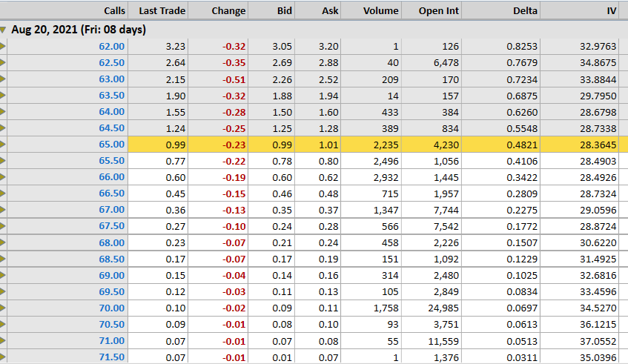Viewport: 628px width, 364px height.
Task: Select the 0.99 bid in highlighted row
Action: coord(282,145)
